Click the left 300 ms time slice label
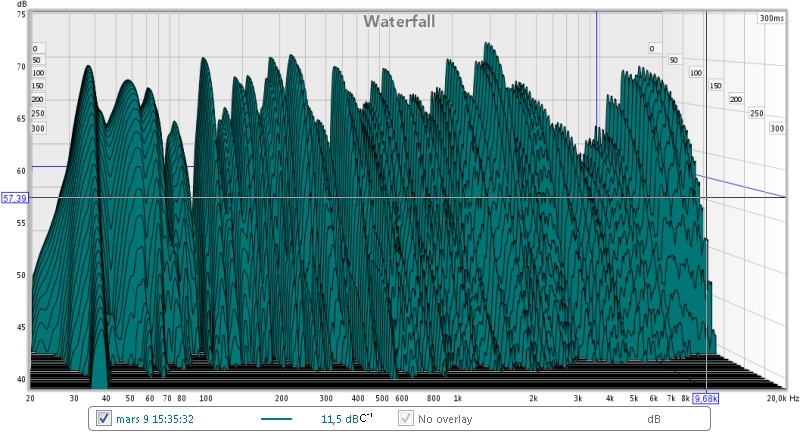The width and height of the screenshot is (800, 432). pyautogui.click(x=38, y=129)
